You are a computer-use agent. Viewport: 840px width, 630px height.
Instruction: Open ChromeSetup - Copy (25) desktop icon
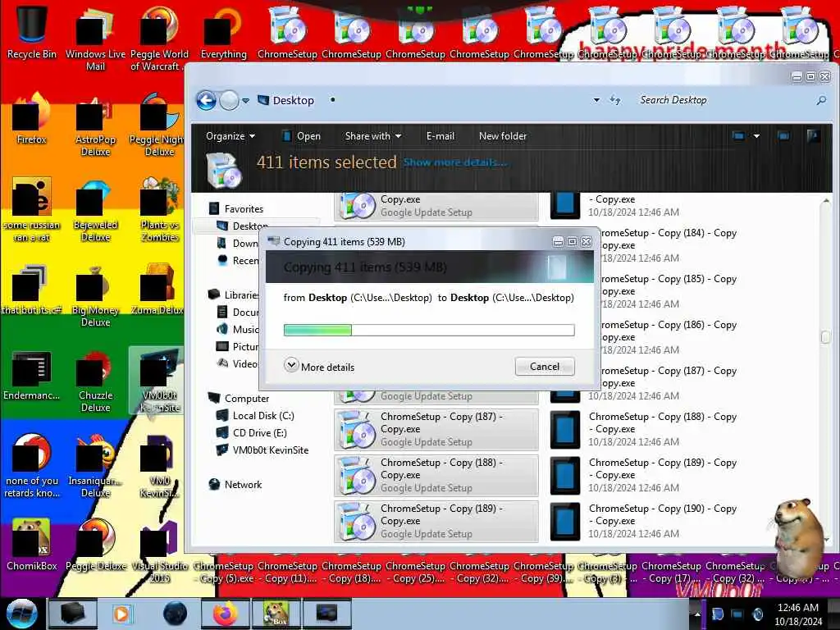(x=415, y=572)
